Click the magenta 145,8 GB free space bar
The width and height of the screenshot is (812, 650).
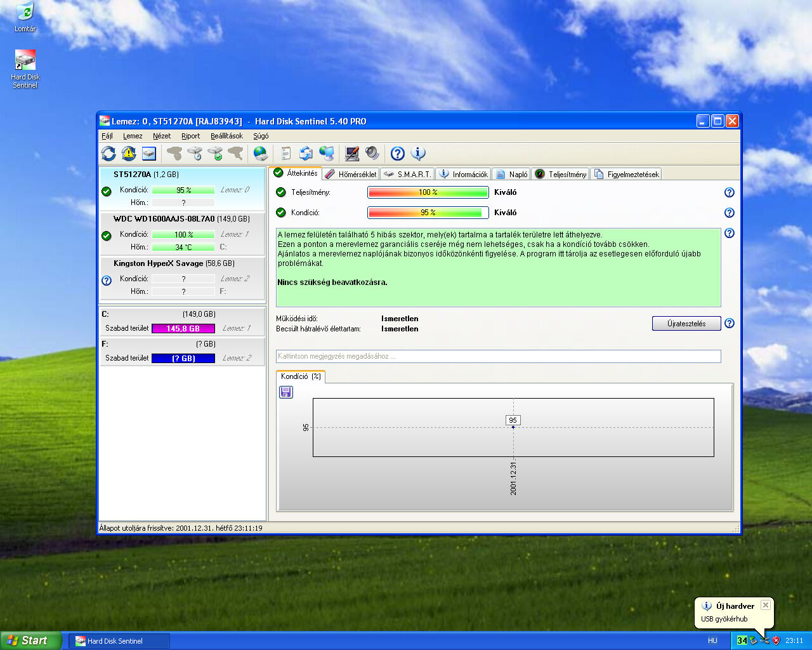tap(183, 328)
